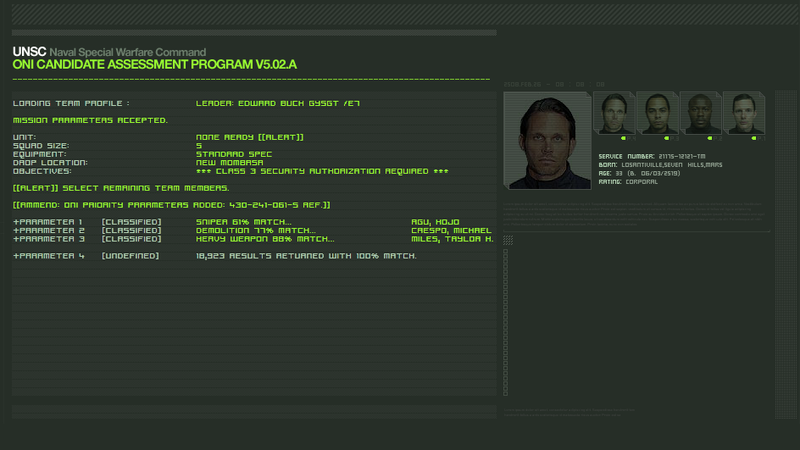Click the hatched grip icon below profile text

(508, 240)
